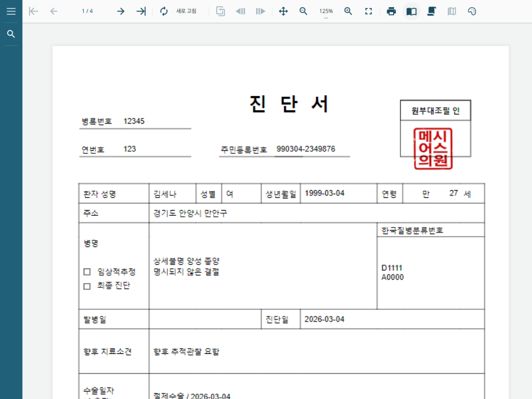Click the next history step icon

pyautogui.click(x=261, y=11)
